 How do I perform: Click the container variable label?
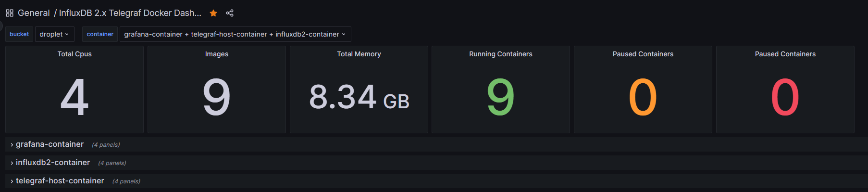pyautogui.click(x=100, y=34)
